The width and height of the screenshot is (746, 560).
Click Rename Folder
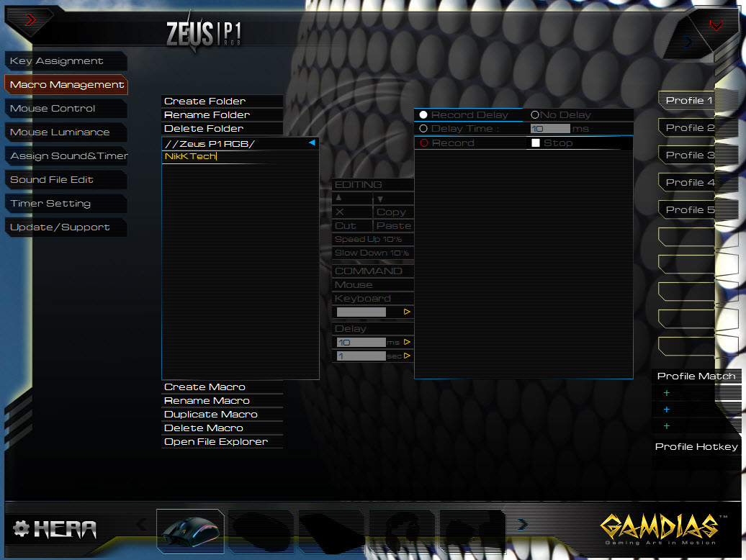point(223,114)
